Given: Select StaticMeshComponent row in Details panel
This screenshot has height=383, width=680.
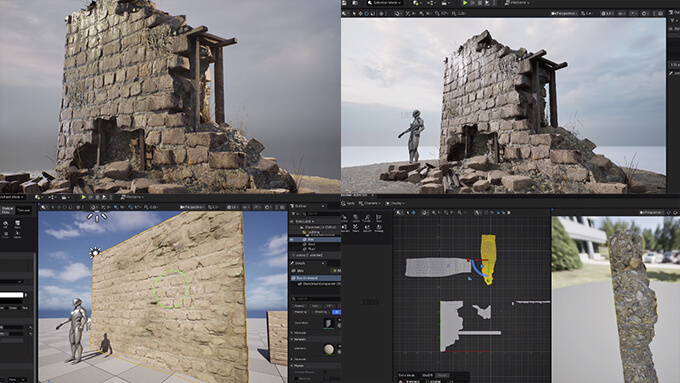Looking at the screenshot, I should tap(318, 284).
